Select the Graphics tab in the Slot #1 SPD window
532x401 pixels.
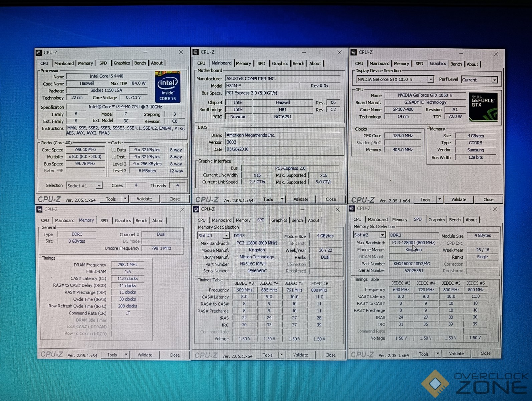click(279, 220)
